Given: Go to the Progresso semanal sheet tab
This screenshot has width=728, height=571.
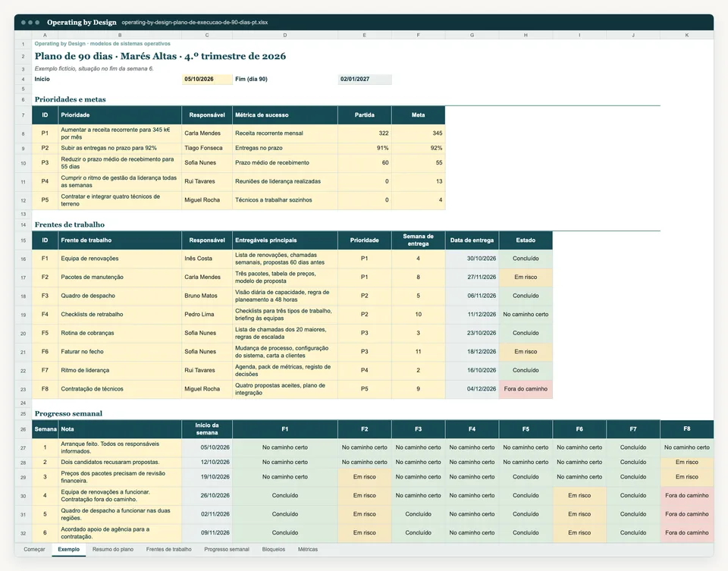Looking at the screenshot, I should 227,549.
